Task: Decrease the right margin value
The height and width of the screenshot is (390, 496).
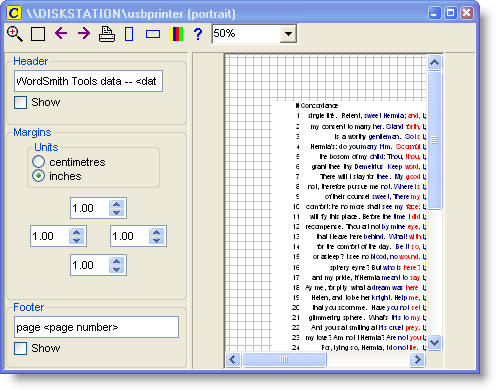Action: point(156,240)
